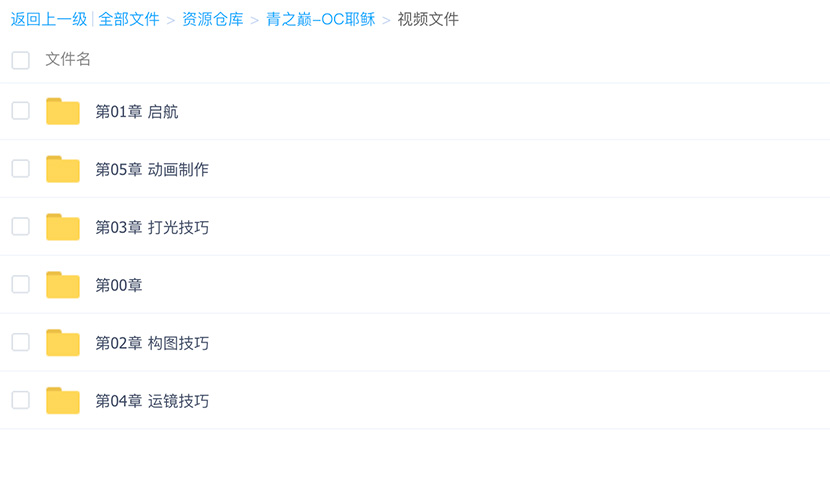Image resolution: width=830 pixels, height=490 pixels.
Task: Go back via 返回上一级 link
Action: [49, 19]
